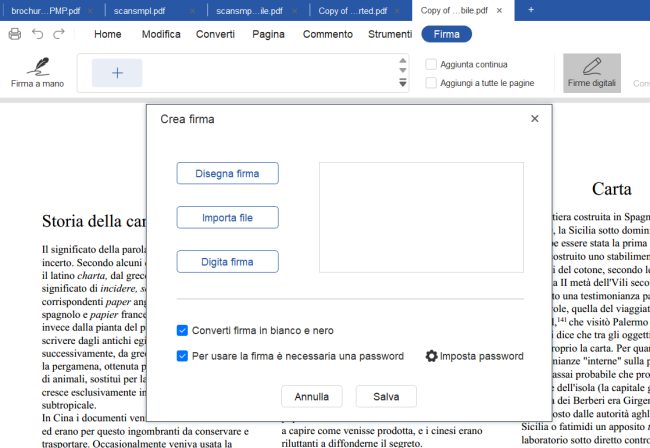Open the Pagina menu tab
The image size is (650, 448).
pos(268,34)
